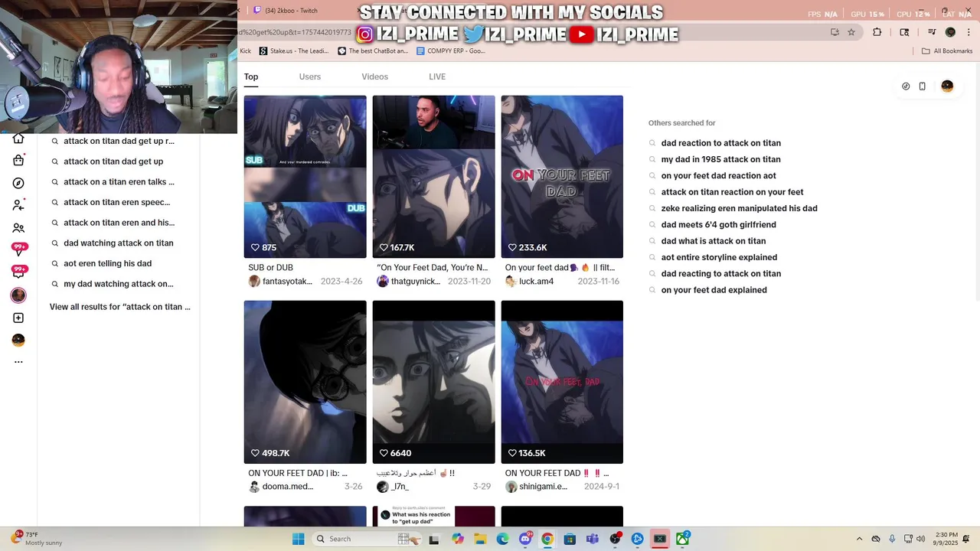This screenshot has width=980, height=551.
Task: Open video thumbnail with 136.5K likes
Action: (562, 382)
